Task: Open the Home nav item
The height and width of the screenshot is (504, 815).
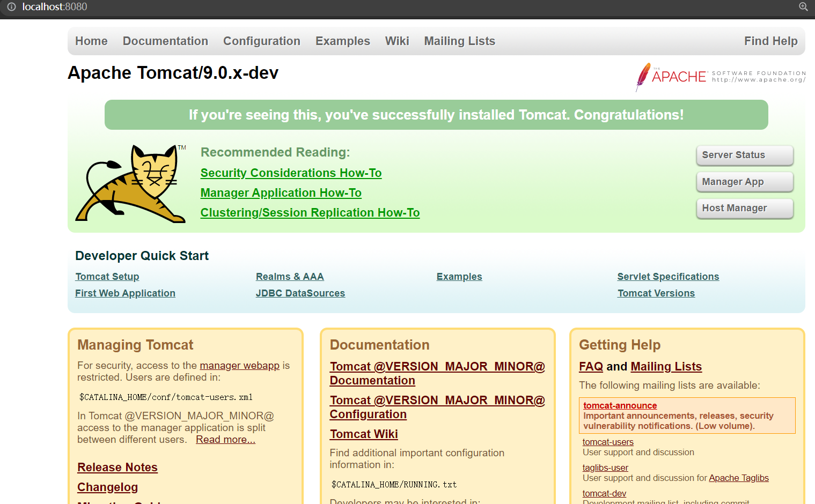Action: point(91,41)
